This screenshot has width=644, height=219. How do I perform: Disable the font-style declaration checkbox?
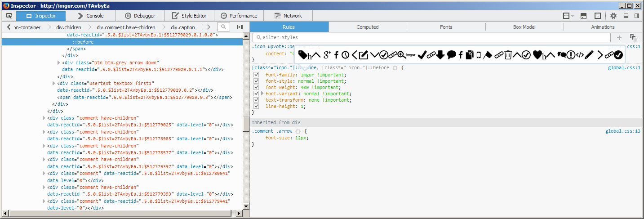click(x=256, y=81)
